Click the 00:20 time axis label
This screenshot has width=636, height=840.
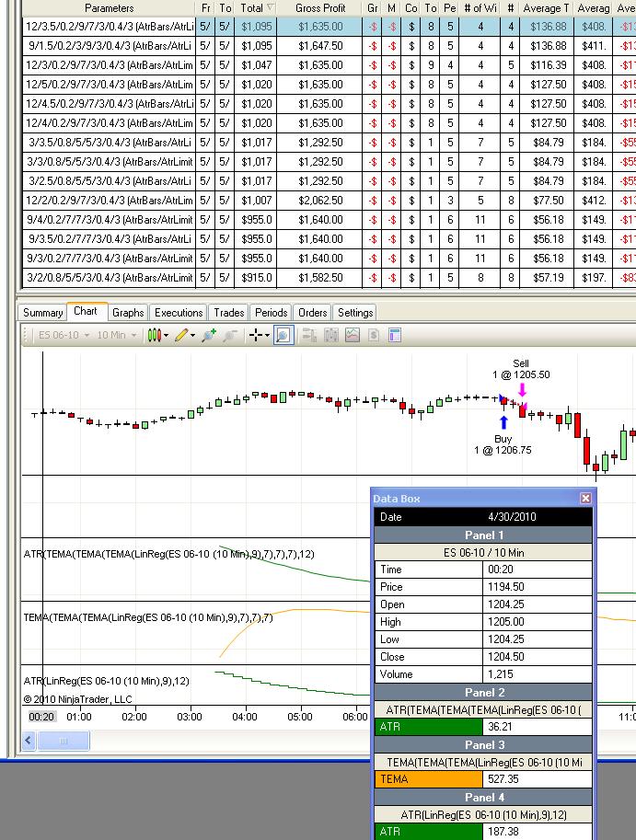point(41,717)
